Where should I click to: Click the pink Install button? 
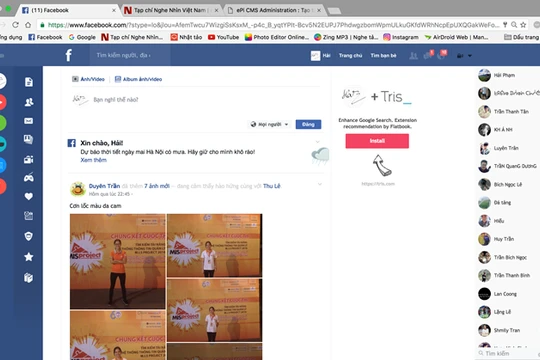(x=377, y=141)
